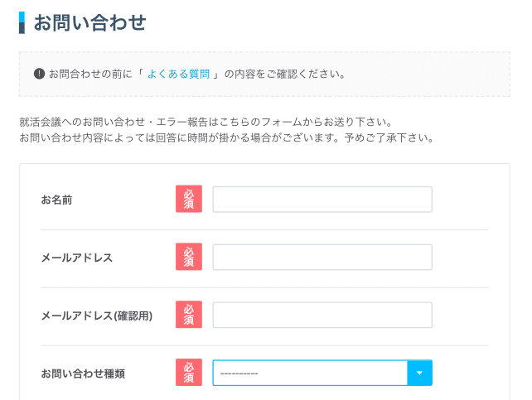532x400 pixels.
Task: Click the メールアドレス field label
Action: click(77, 258)
